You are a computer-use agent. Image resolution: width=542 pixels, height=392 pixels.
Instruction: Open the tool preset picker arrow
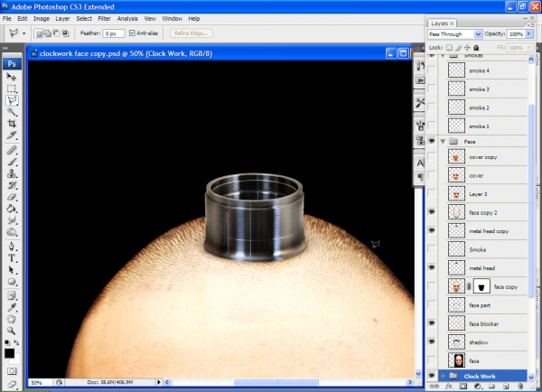(23, 33)
